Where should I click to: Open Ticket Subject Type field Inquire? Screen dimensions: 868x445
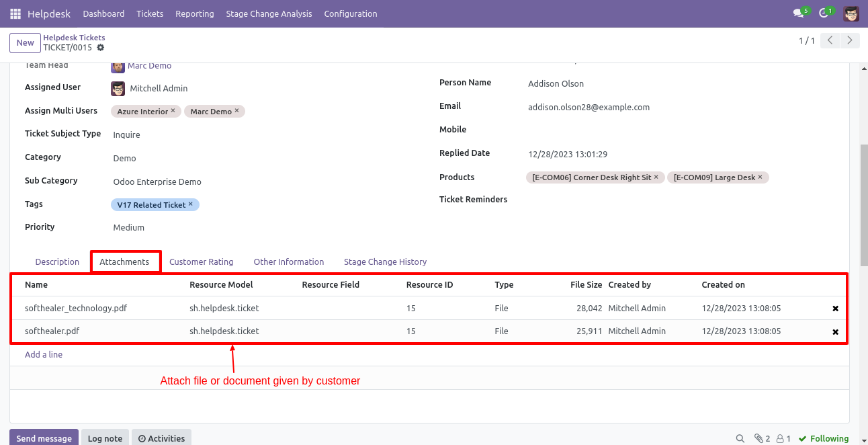click(x=126, y=134)
